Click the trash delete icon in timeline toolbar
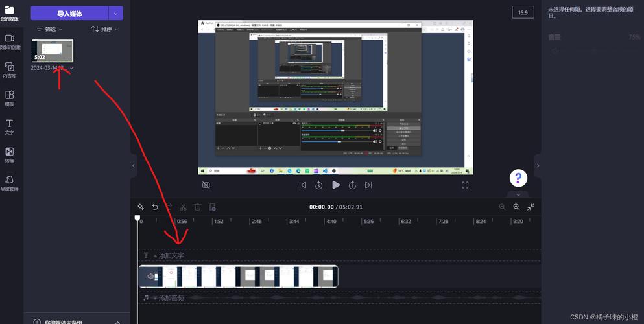Image resolution: width=644 pixels, height=324 pixels. coord(198,207)
